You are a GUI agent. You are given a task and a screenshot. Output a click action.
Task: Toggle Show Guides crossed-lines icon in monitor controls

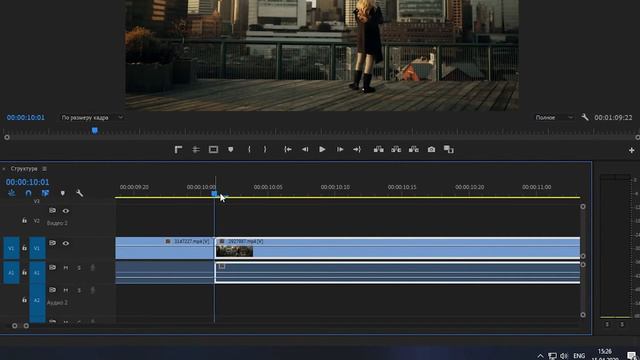tap(196, 150)
